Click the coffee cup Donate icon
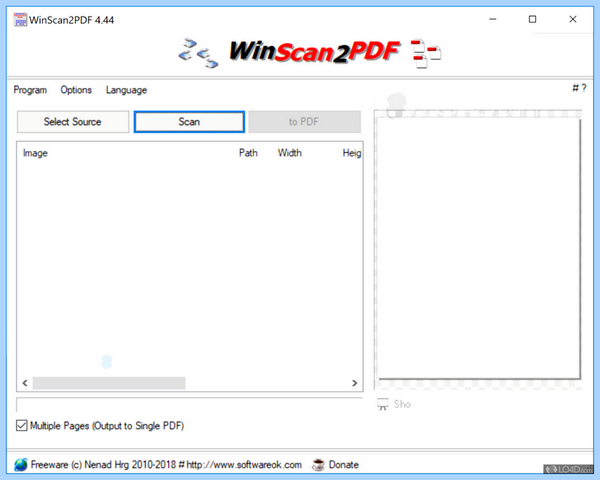Screen dimensions: 600x480 point(318,465)
